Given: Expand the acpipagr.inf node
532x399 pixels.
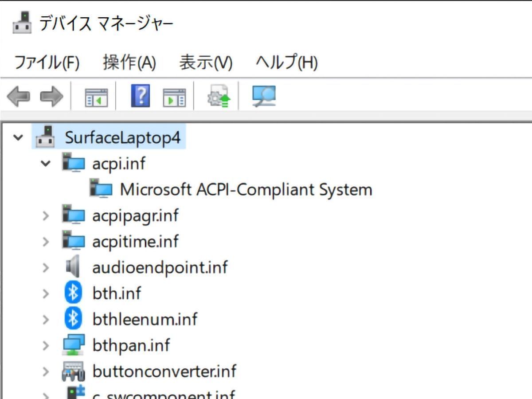Looking at the screenshot, I should pyautogui.click(x=46, y=216).
